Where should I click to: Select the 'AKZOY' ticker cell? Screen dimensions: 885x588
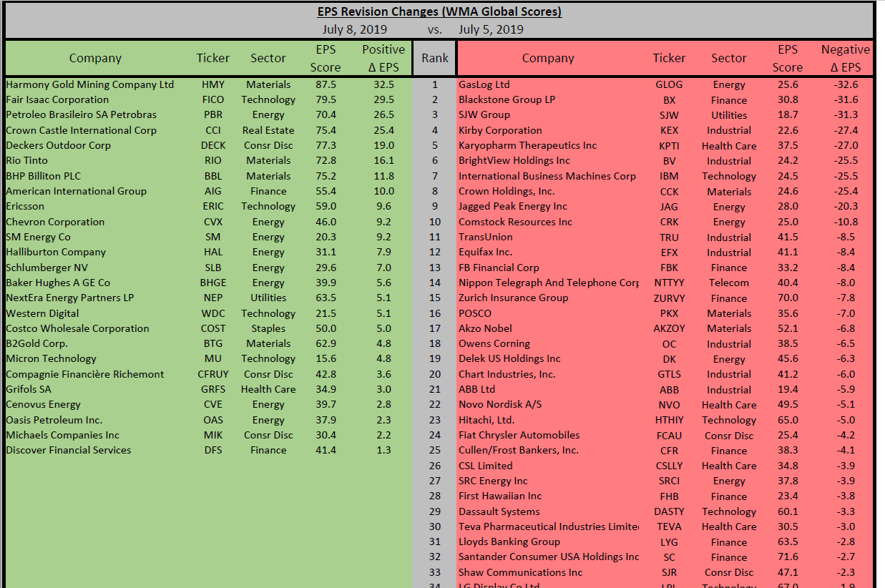click(x=669, y=328)
